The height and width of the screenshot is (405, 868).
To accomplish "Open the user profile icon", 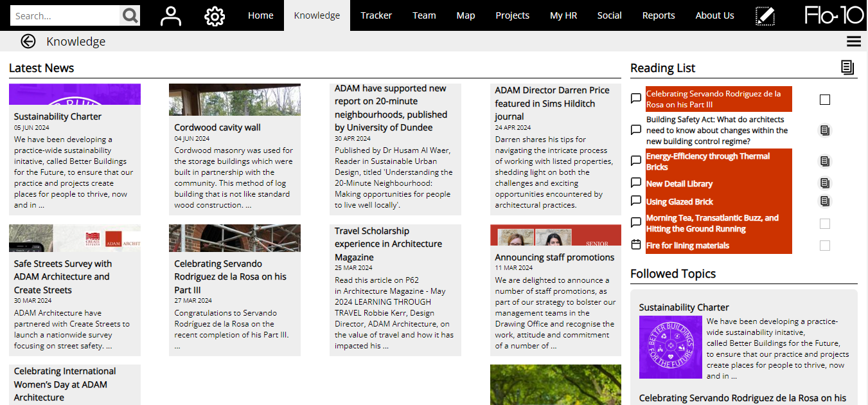I will coord(171,15).
